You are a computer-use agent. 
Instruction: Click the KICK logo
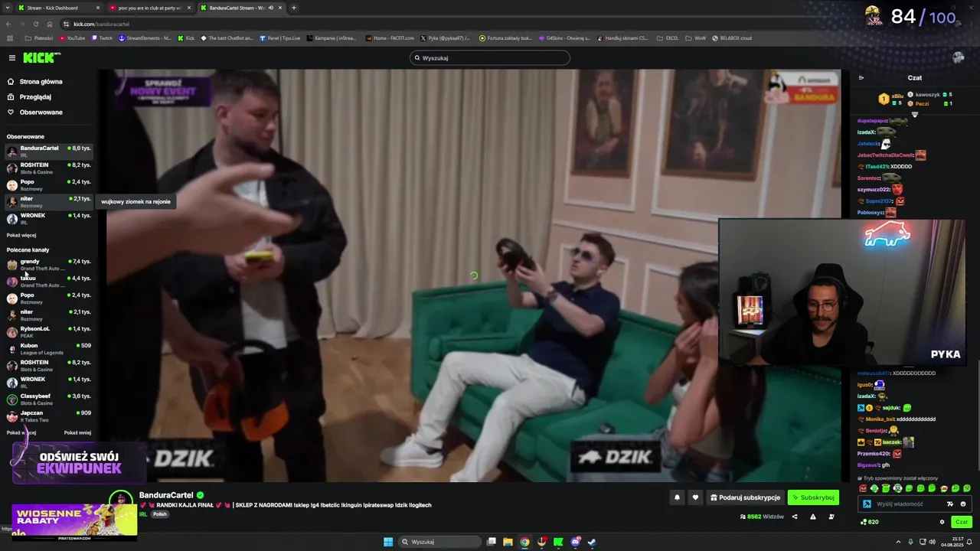[x=41, y=58]
